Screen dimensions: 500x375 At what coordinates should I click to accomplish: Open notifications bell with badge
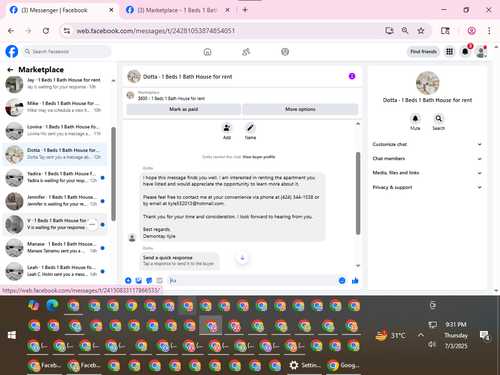[x=465, y=52]
